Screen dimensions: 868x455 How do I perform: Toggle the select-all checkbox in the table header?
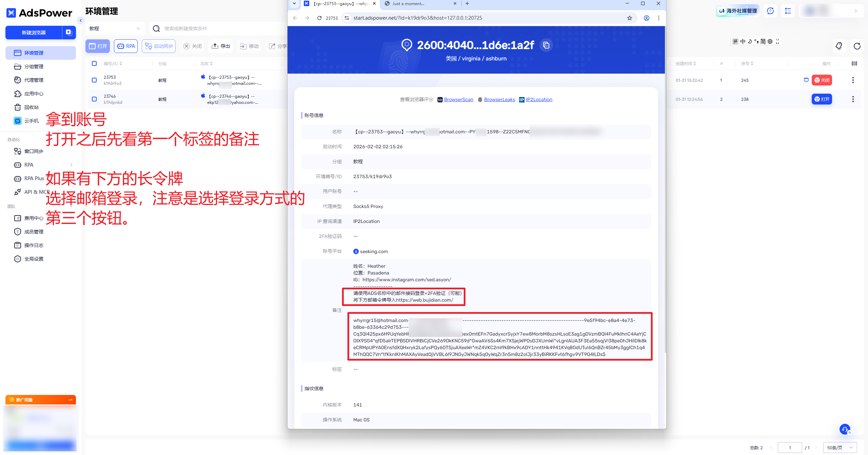tap(94, 63)
